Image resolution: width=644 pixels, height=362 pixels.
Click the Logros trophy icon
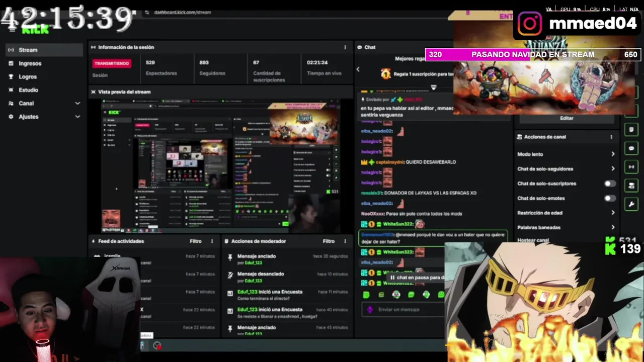pos(11,76)
